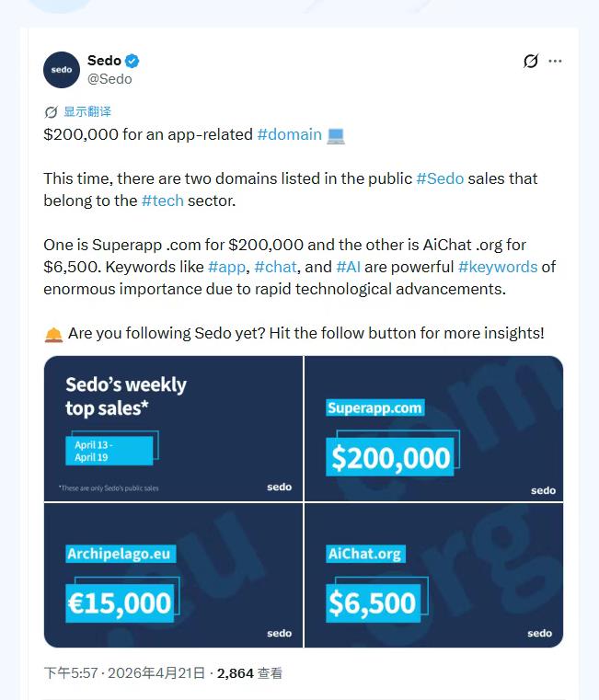Open the #keywords hashtag link

(x=497, y=267)
